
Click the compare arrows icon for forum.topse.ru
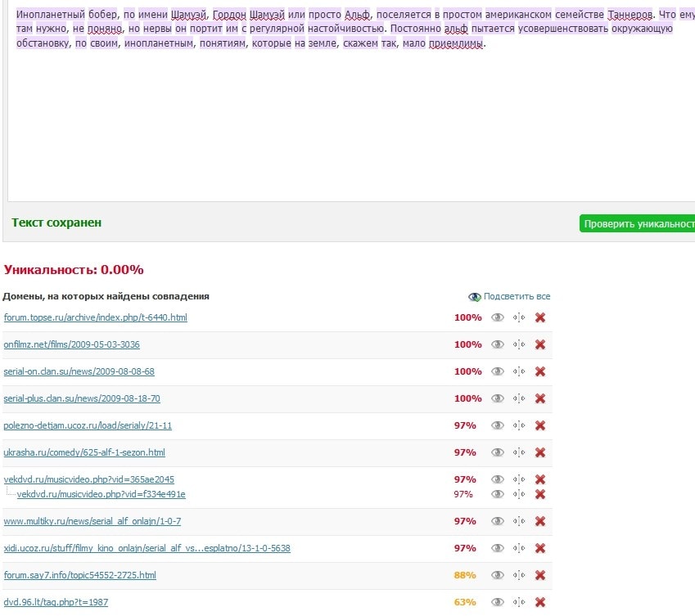(519, 317)
